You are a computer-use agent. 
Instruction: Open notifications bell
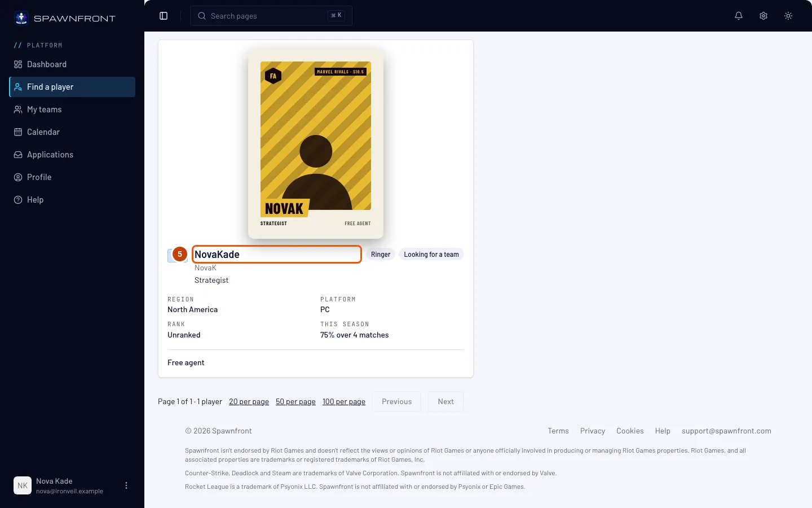(x=739, y=16)
